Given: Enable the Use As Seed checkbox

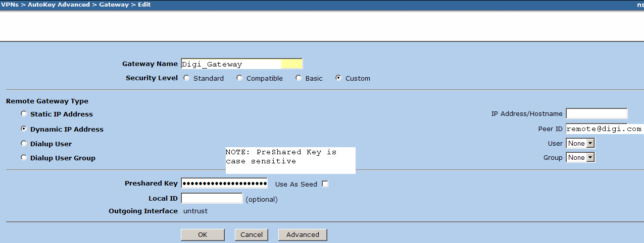Looking at the screenshot, I should tap(325, 184).
